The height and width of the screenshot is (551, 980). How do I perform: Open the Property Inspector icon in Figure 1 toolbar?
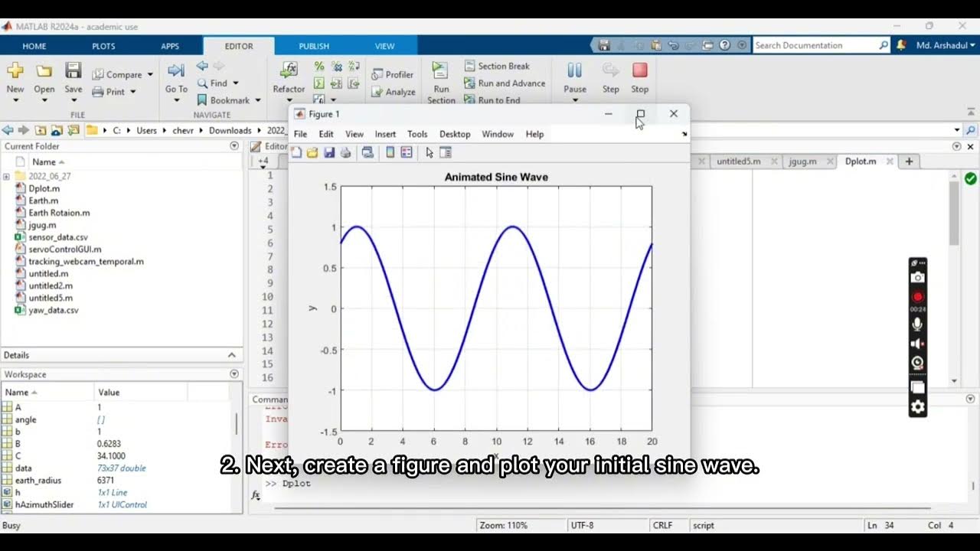pos(445,152)
